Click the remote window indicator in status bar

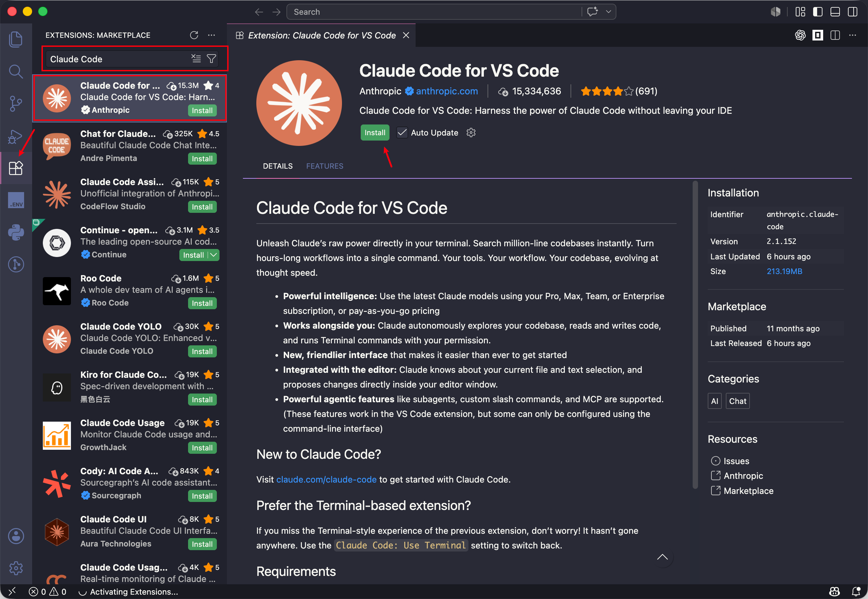tap(12, 592)
